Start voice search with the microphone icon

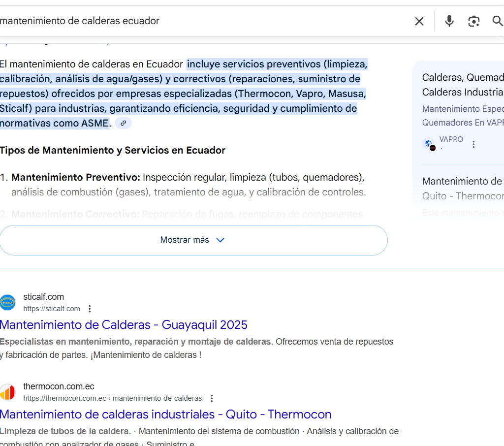point(449,21)
